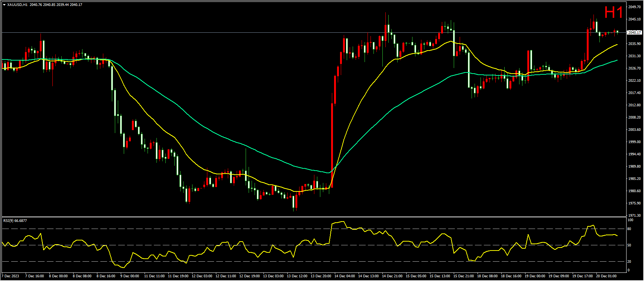Click the 1985.20 price scale label
Viewport: 644px width, 281px height.
point(635,178)
